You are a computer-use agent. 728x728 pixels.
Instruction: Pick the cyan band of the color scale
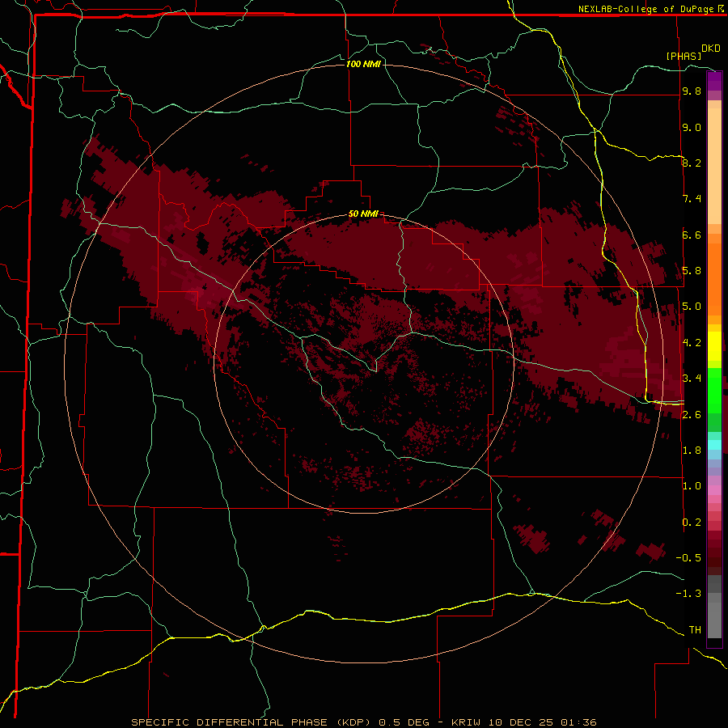pyautogui.click(x=714, y=445)
